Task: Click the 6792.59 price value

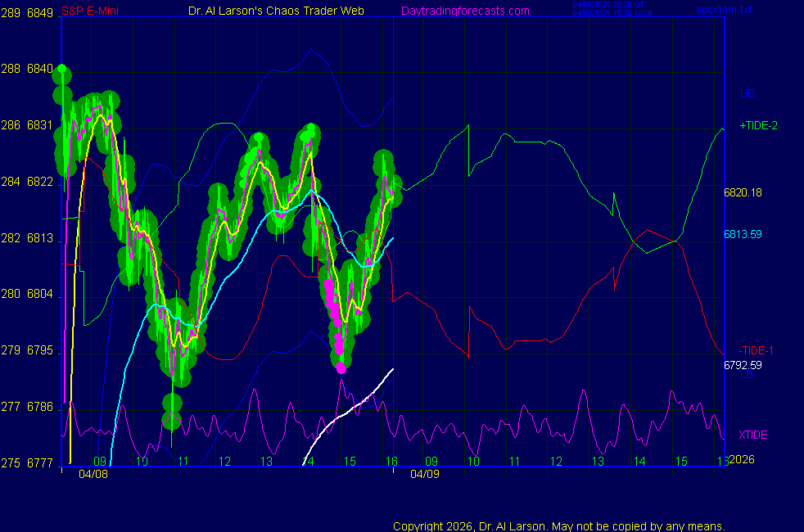Action: (743, 365)
